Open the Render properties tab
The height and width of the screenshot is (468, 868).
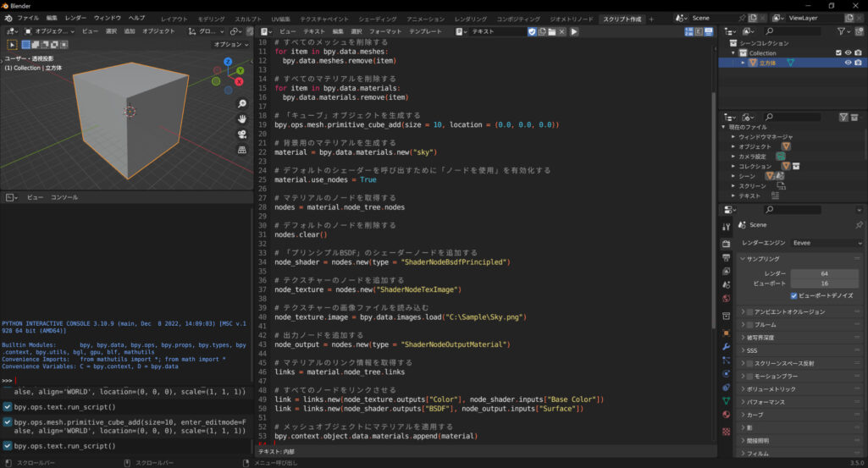[727, 244]
